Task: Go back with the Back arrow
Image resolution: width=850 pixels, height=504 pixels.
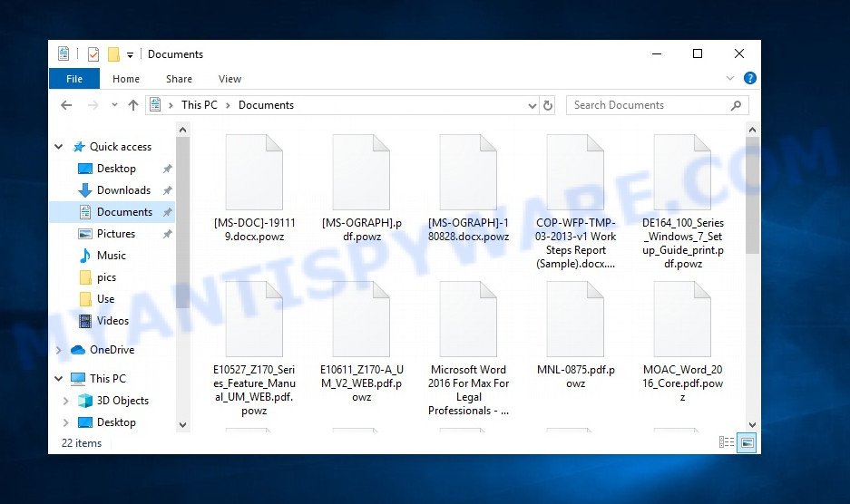Action: point(66,105)
